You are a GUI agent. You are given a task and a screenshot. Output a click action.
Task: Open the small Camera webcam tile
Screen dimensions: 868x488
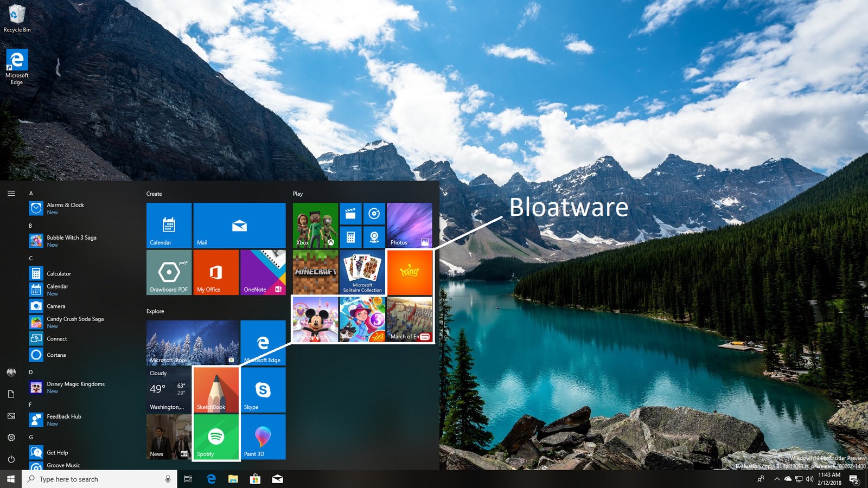coord(374,237)
